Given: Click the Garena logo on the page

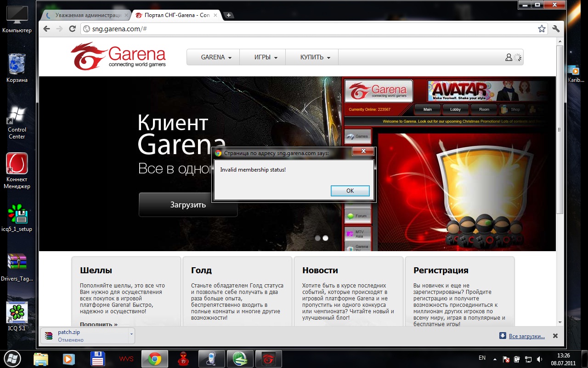Looking at the screenshot, I should (x=119, y=56).
